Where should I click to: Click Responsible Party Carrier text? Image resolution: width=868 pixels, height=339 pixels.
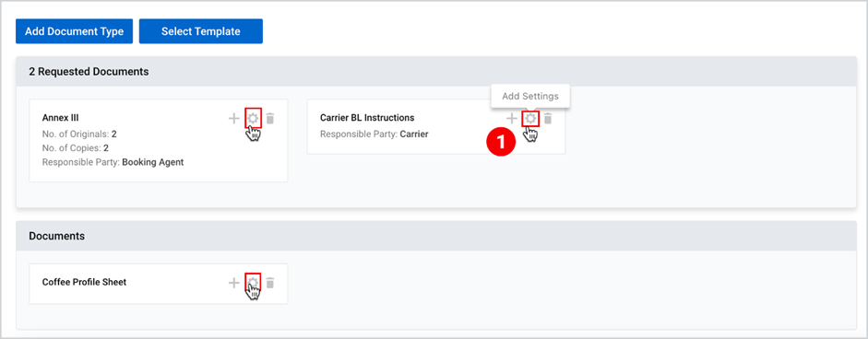[x=375, y=134]
